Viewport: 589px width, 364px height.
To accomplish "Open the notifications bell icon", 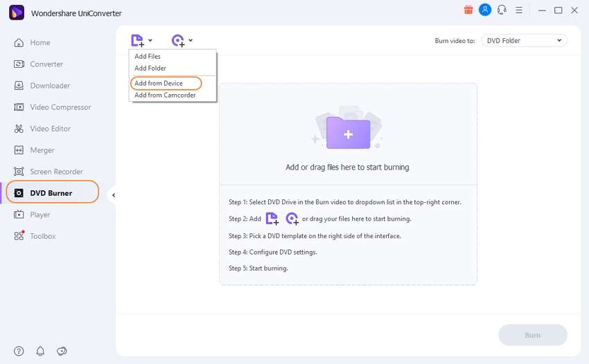I will [40, 351].
